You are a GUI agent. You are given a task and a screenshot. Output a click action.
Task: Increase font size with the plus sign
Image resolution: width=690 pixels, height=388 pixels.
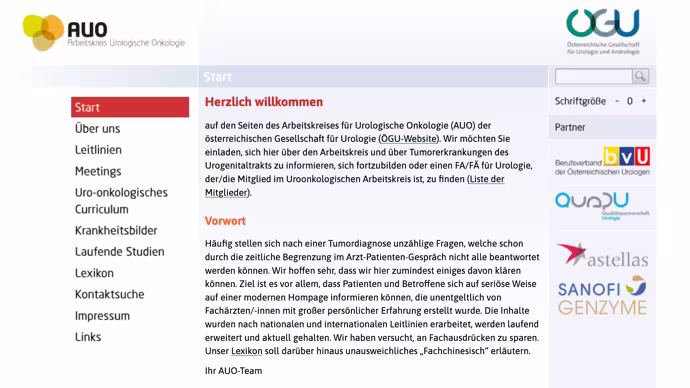[x=644, y=101]
